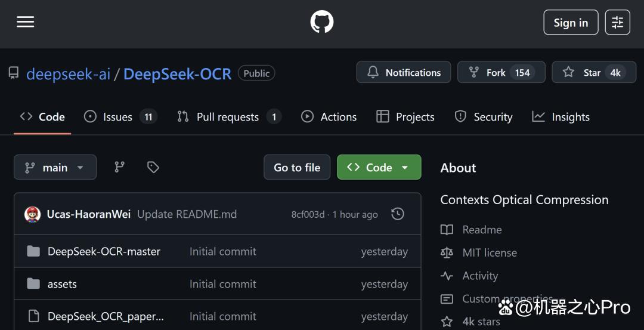Open the DeepSeek-OCR-master folder

[x=104, y=251]
